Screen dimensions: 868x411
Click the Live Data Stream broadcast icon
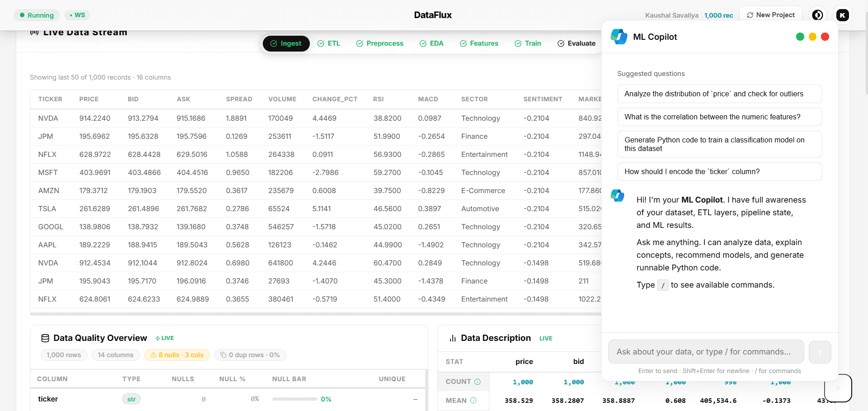click(x=35, y=32)
